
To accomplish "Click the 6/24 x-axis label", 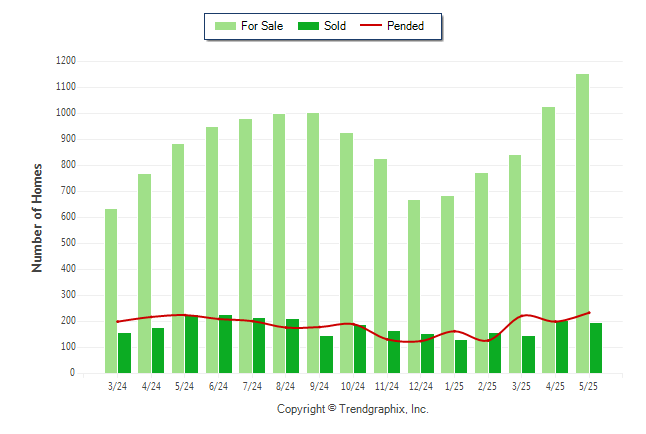I will [x=218, y=386].
